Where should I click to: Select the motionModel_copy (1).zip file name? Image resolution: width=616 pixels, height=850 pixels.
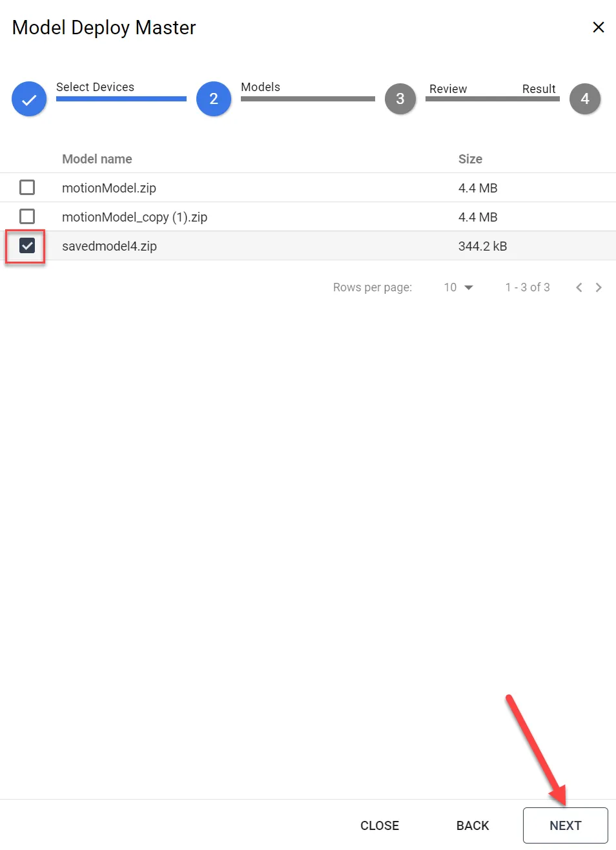[134, 217]
